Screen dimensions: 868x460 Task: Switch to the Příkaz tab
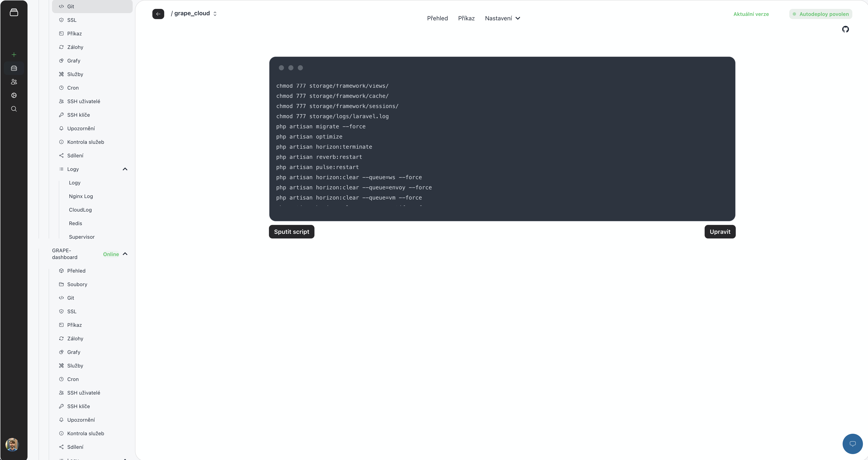tap(466, 18)
